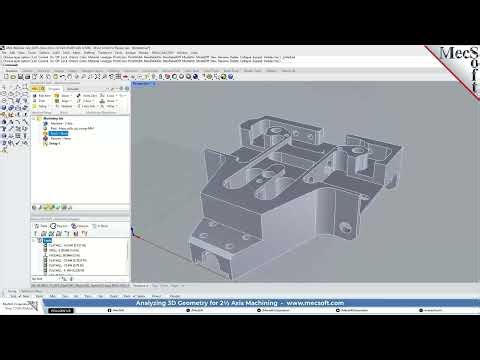
Task: Click the Tools list vertical scrollbar
Action: point(127,257)
